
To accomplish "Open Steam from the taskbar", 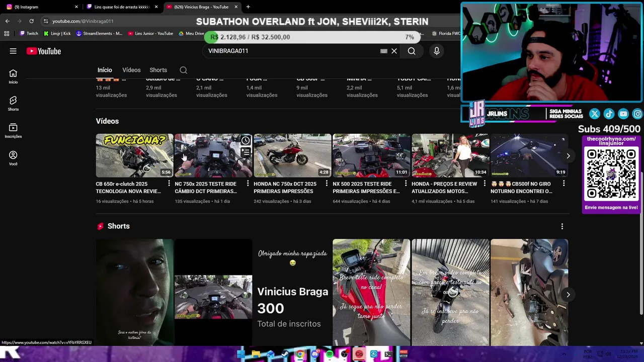I will tap(285, 354).
